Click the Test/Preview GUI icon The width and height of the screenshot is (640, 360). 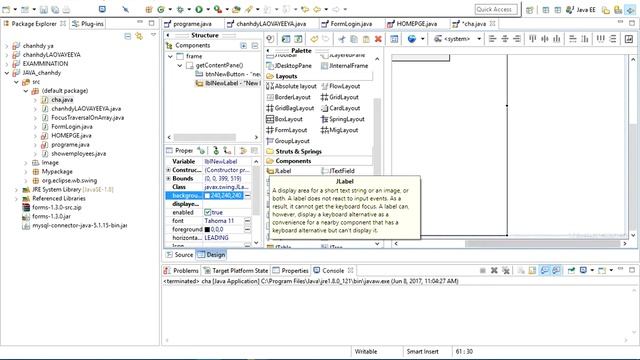point(270,39)
